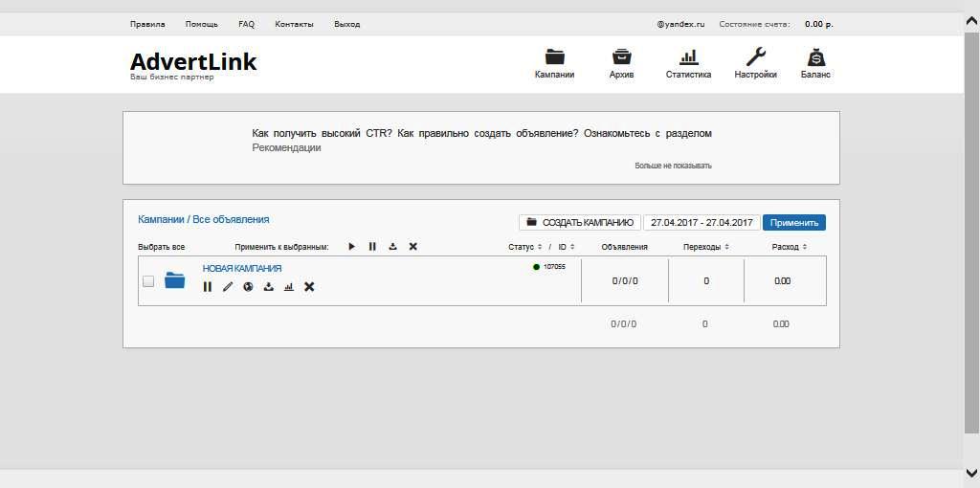Tick the НОВАЯ КАМПАНИЯ row checkbox
980x488 pixels.
point(148,281)
